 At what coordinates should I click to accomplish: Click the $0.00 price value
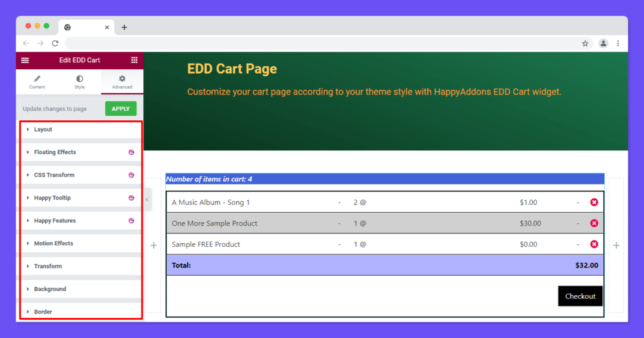click(x=528, y=244)
